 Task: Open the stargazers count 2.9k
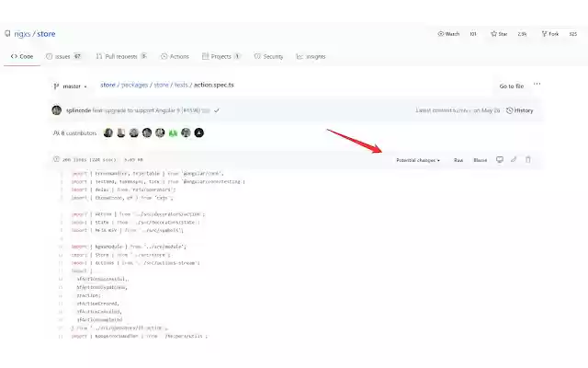tap(522, 34)
